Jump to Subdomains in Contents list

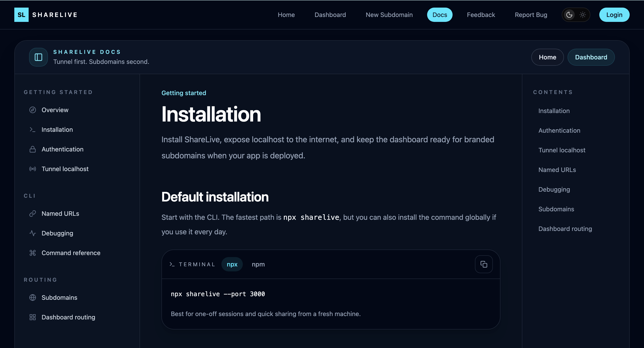(556, 209)
